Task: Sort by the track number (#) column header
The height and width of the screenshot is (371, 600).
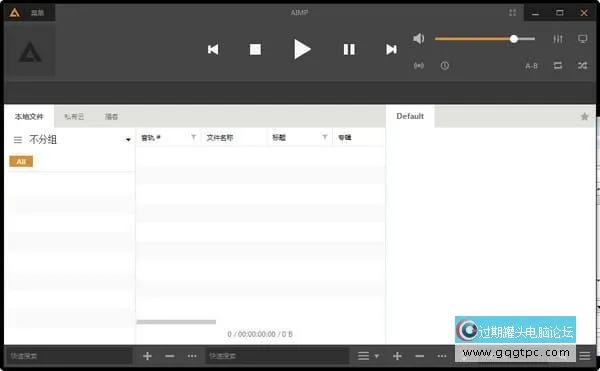Action: 151,138
